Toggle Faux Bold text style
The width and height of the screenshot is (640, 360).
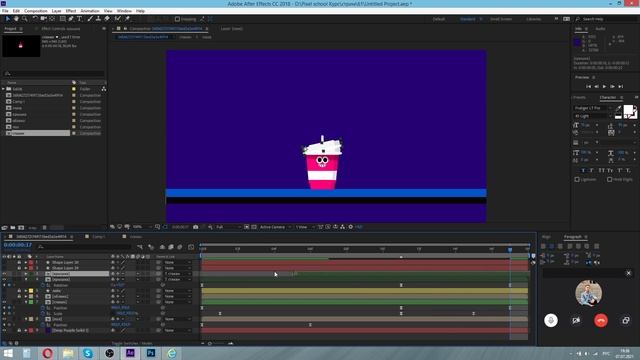pyautogui.click(x=582, y=170)
